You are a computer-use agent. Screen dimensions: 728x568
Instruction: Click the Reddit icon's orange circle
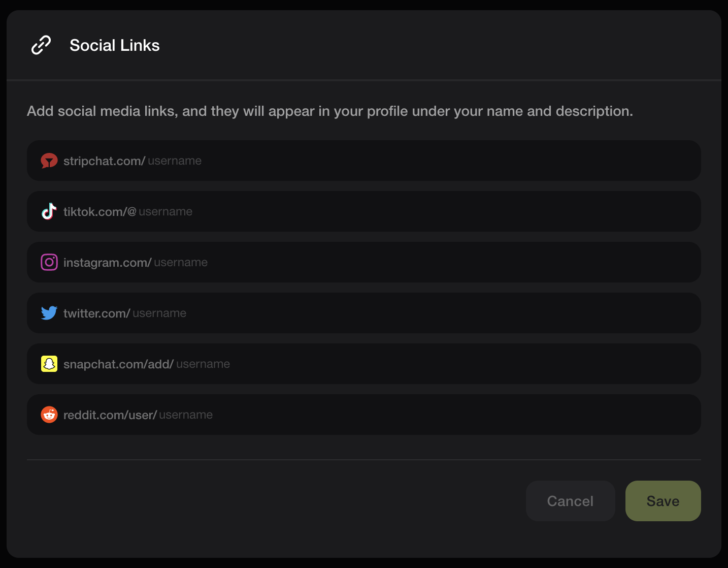(x=49, y=415)
